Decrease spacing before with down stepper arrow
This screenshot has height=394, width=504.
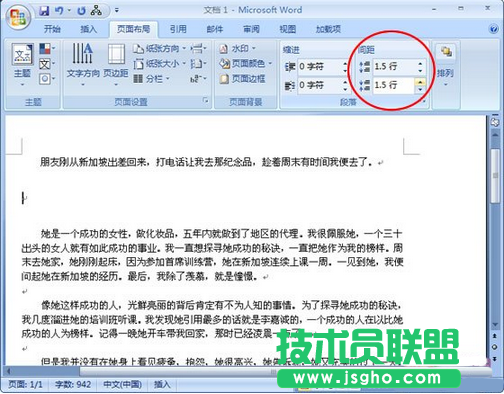tap(420, 70)
